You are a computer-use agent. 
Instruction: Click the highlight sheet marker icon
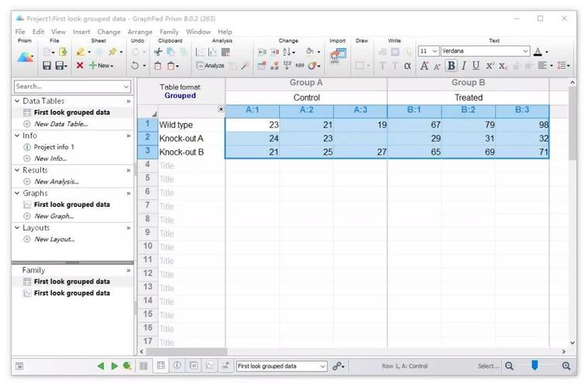pyautogui.click(x=81, y=52)
